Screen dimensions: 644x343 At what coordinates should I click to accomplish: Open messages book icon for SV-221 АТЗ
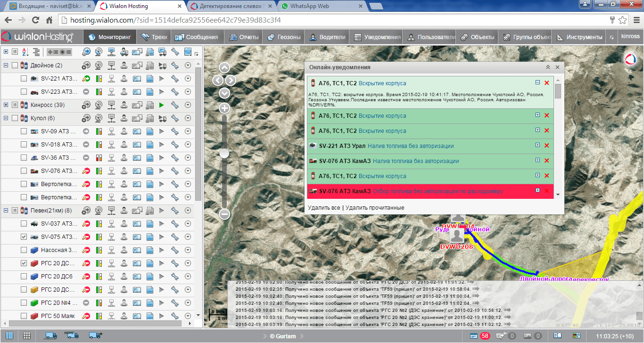137,79
